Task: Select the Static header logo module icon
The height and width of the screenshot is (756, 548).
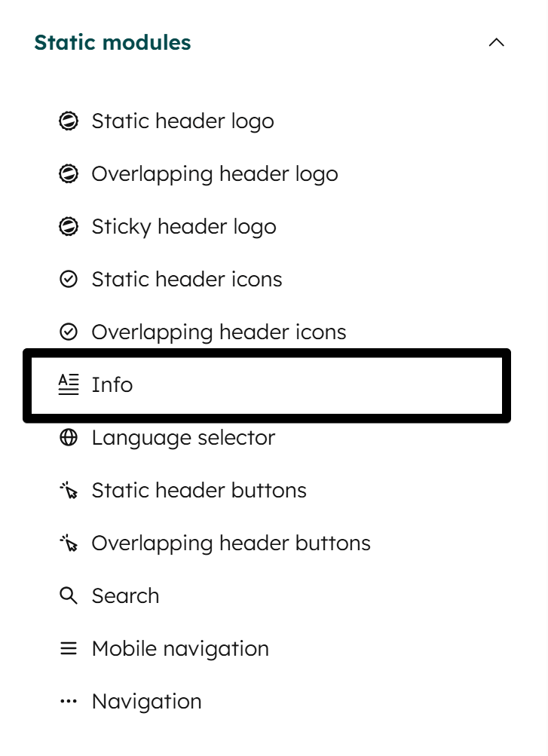Action: [x=69, y=121]
